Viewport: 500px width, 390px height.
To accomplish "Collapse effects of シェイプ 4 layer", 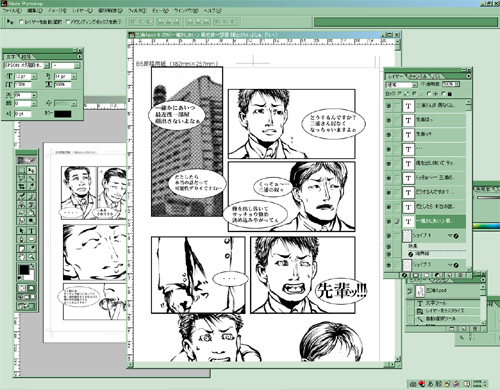I will coord(450,236).
